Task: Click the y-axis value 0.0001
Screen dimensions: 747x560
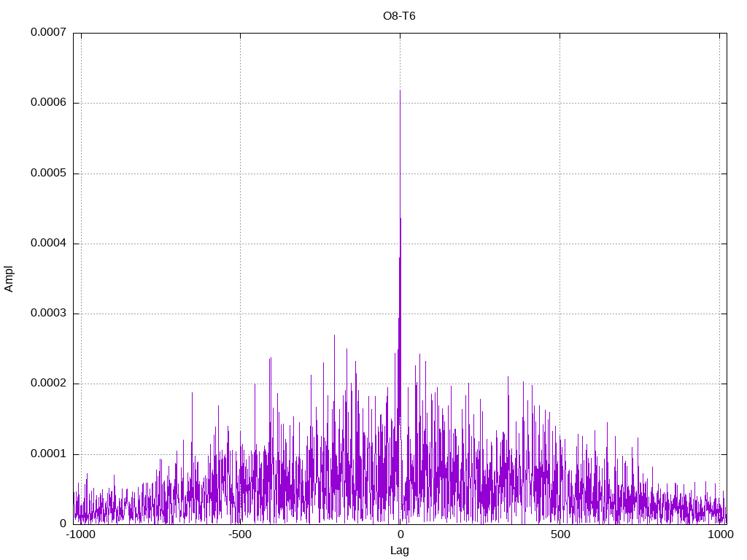Action: (49, 454)
